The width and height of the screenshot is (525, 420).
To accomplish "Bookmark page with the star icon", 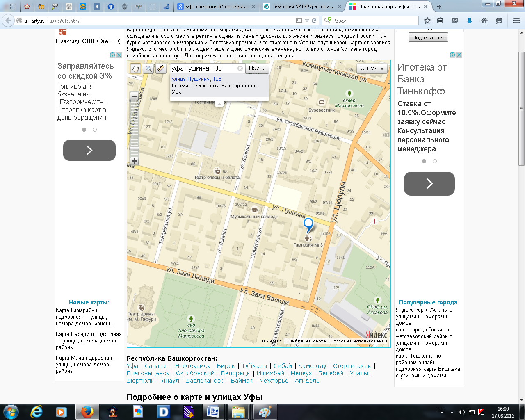I will (427, 21).
